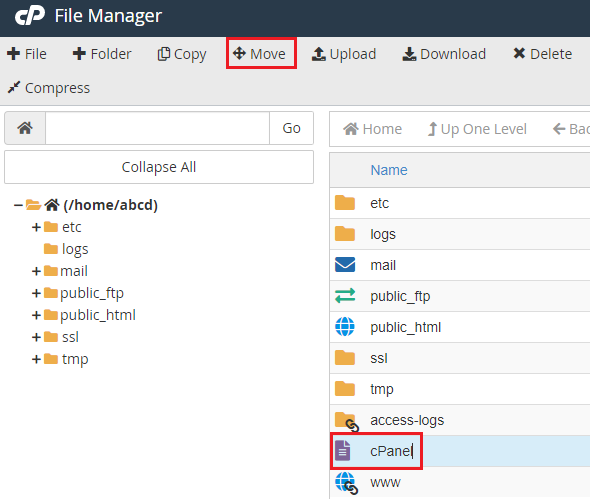
Task: Click the Go button
Action: (x=291, y=128)
